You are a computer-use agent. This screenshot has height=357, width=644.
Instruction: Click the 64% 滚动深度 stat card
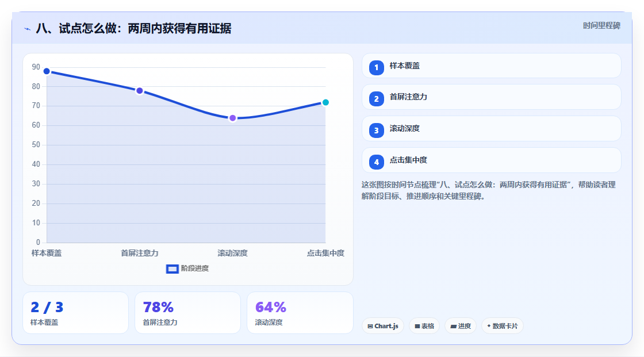[300, 313]
